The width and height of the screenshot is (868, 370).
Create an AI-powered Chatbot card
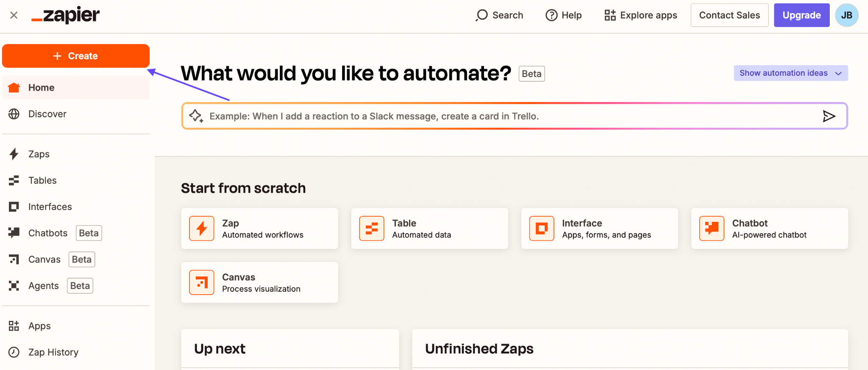[x=770, y=229]
